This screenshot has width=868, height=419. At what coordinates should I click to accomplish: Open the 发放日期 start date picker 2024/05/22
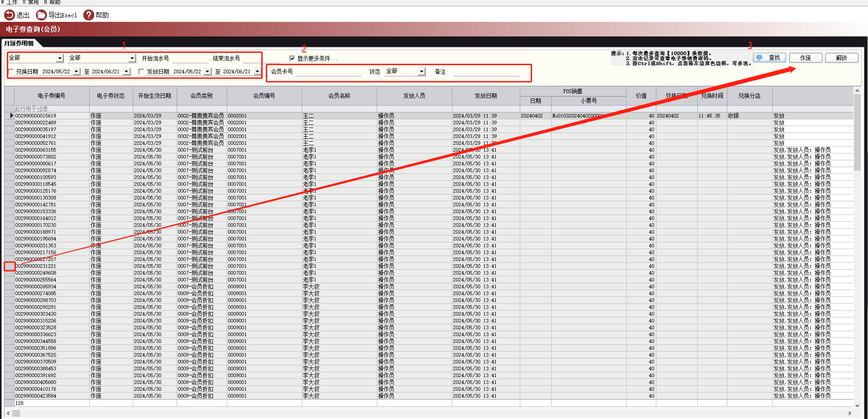point(208,72)
